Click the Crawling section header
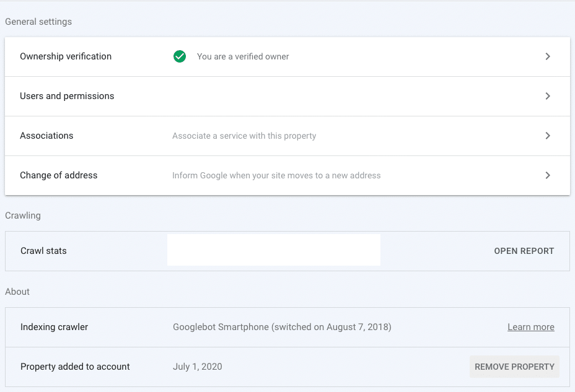The height and width of the screenshot is (392, 575). click(23, 216)
